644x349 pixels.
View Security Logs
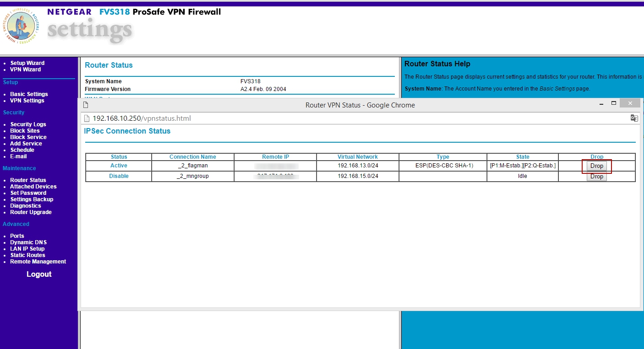[28, 124]
